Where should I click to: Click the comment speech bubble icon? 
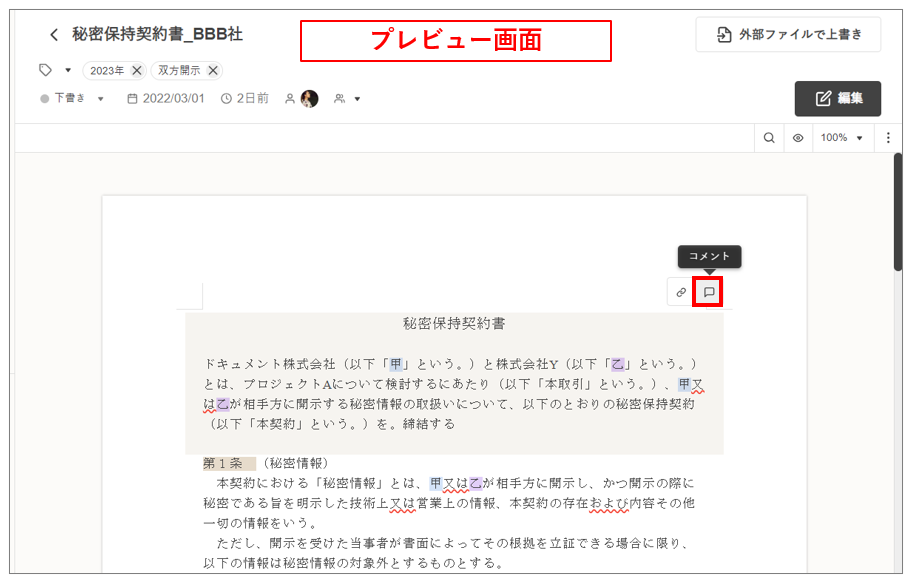(x=708, y=293)
